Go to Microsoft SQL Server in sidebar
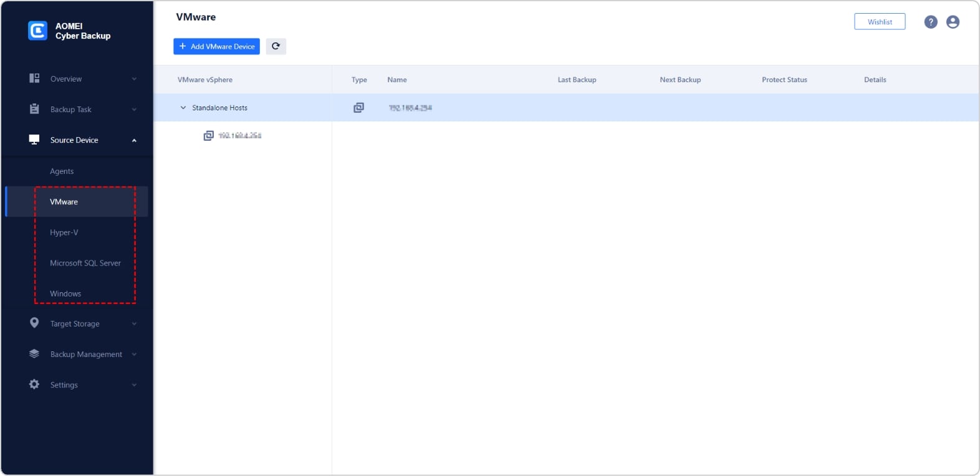The width and height of the screenshot is (980, 476). [85, 263]
